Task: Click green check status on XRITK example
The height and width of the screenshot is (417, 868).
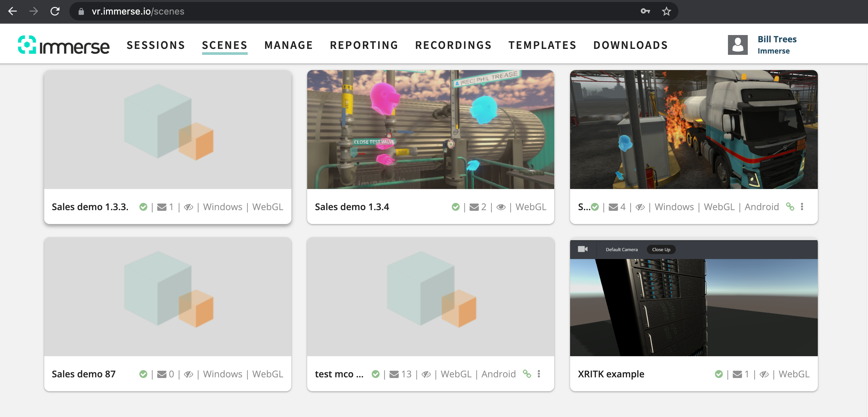Action: [x=718, y=374]
